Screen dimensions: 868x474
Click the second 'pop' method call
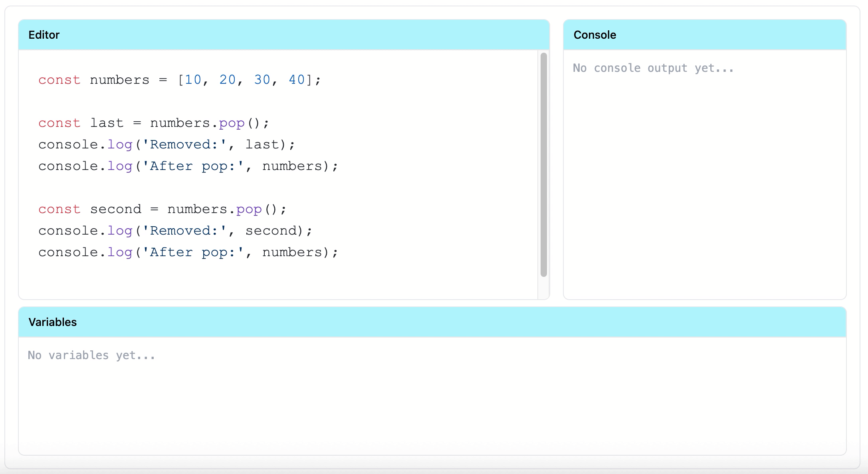point(249,209)
